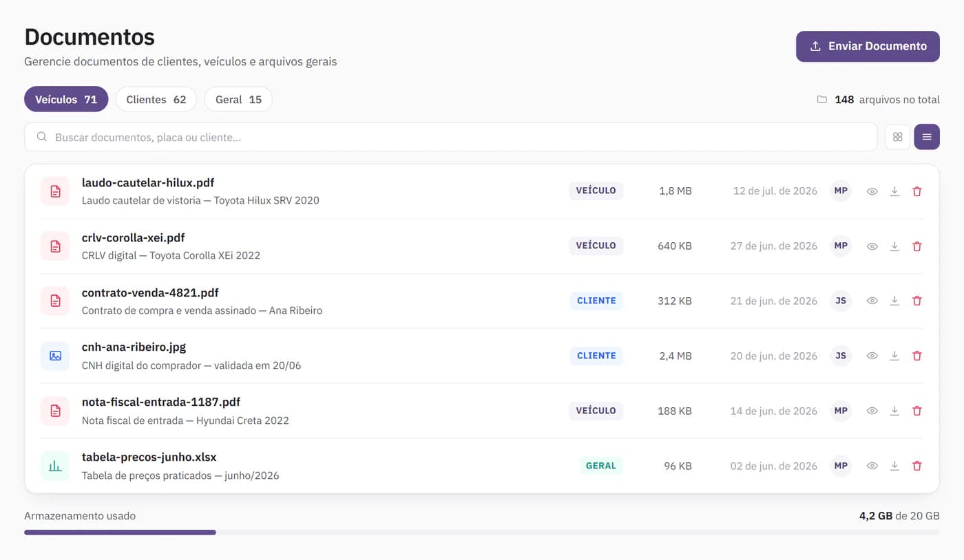Preview nota-fiscal-entrada-1187.pdf with eye icon
The image size is (964, 560).
point(872,411)
